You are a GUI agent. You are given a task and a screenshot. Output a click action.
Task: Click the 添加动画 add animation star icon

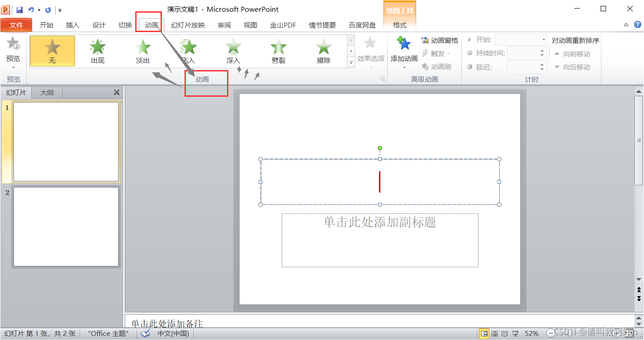[x=404, y=43]
